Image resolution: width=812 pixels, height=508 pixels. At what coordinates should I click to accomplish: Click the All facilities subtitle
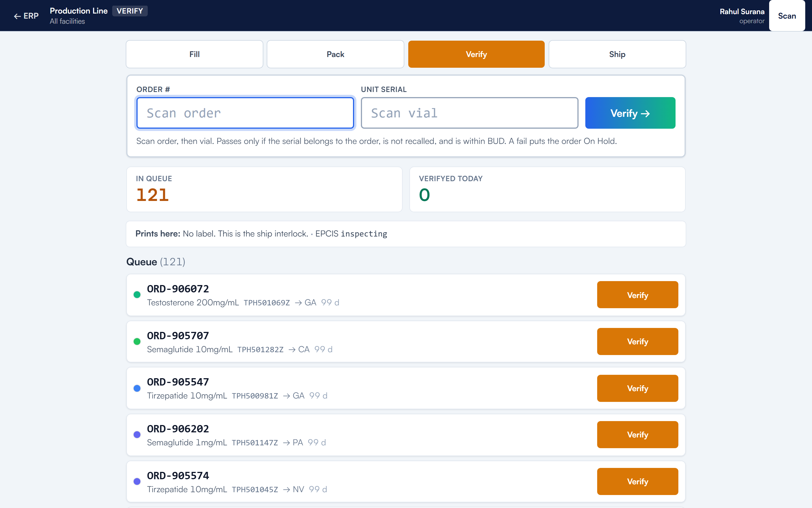[x=67, y=21]
